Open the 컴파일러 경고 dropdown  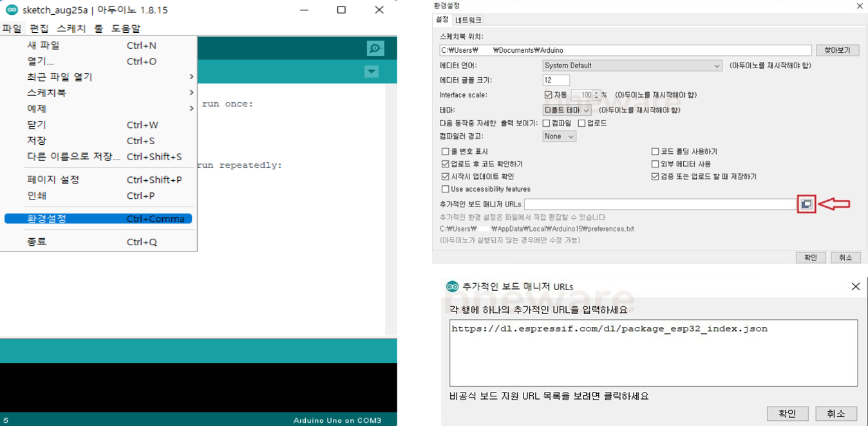coord(558,136)
